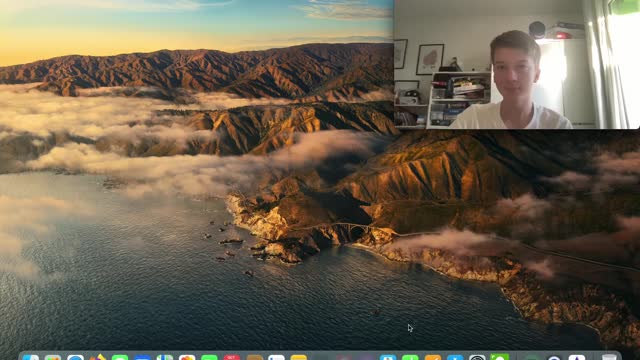Open the Trash in the Dock
This screenshot has width=640, height=360.
click(609, 358)
